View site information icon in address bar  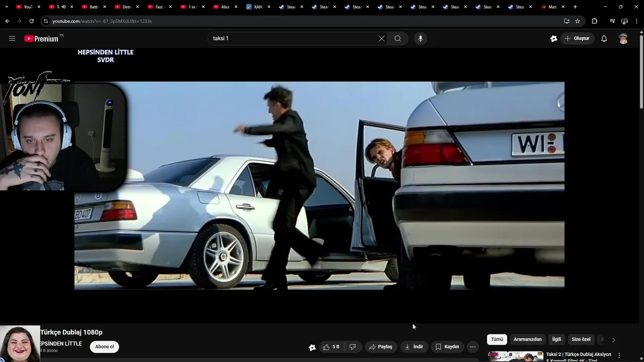coord(46,21)
